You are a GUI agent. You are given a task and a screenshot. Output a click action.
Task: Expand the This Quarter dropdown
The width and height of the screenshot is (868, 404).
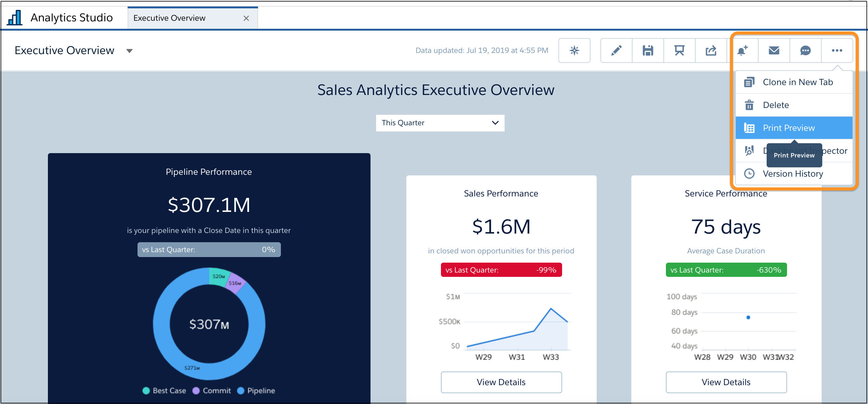click(440, 123)
